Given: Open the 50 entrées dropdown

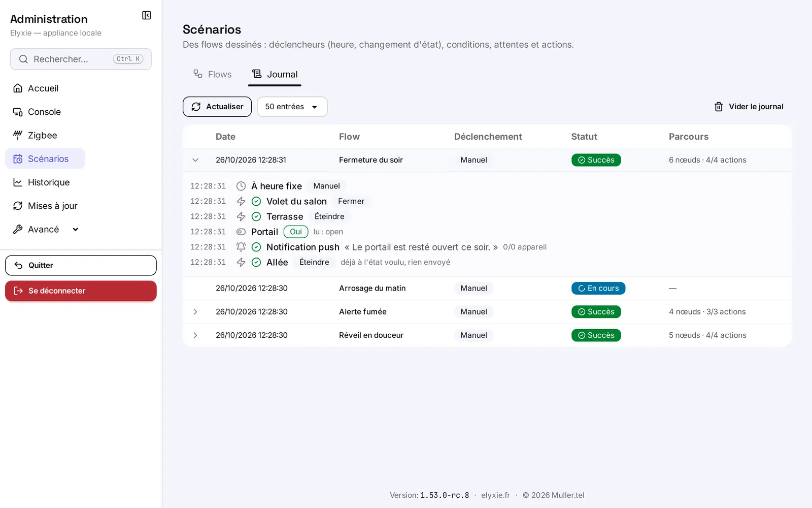Looking at the screenshot, I should [292, 107].
